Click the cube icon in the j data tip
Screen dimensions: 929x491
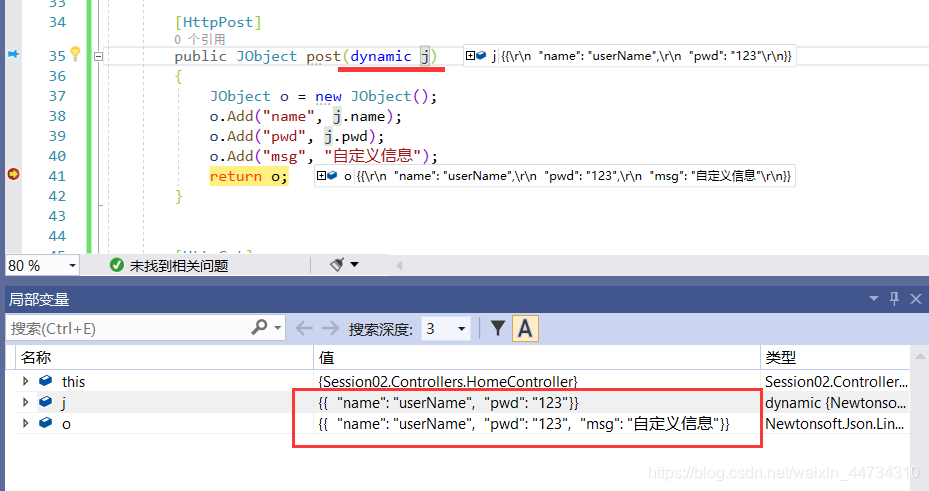(481, 56)
